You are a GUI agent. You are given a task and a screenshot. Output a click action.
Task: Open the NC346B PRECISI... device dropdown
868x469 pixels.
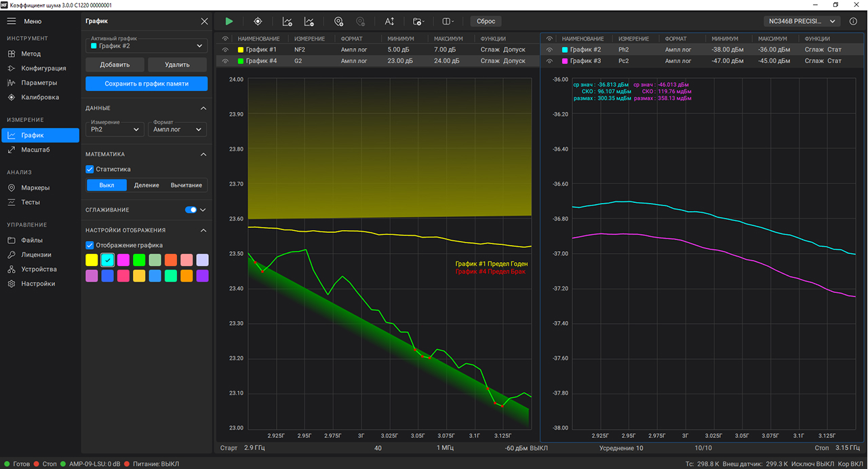coord(801,21)
